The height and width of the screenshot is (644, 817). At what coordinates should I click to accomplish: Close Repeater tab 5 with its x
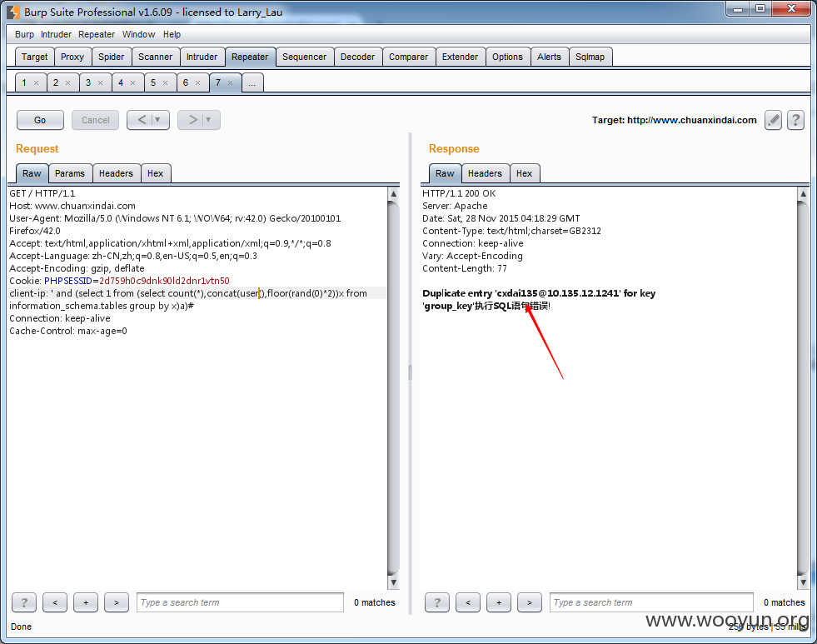(165, 82)
